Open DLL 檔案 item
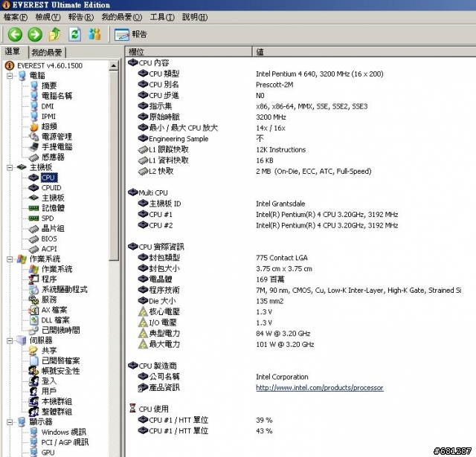Viewport: 476px width, 457px height. (x=55, y=320)
